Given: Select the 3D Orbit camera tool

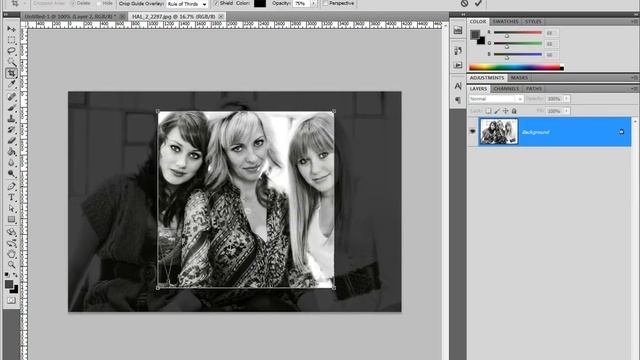Looking at the screenshot, I should [x=11, y=243].
